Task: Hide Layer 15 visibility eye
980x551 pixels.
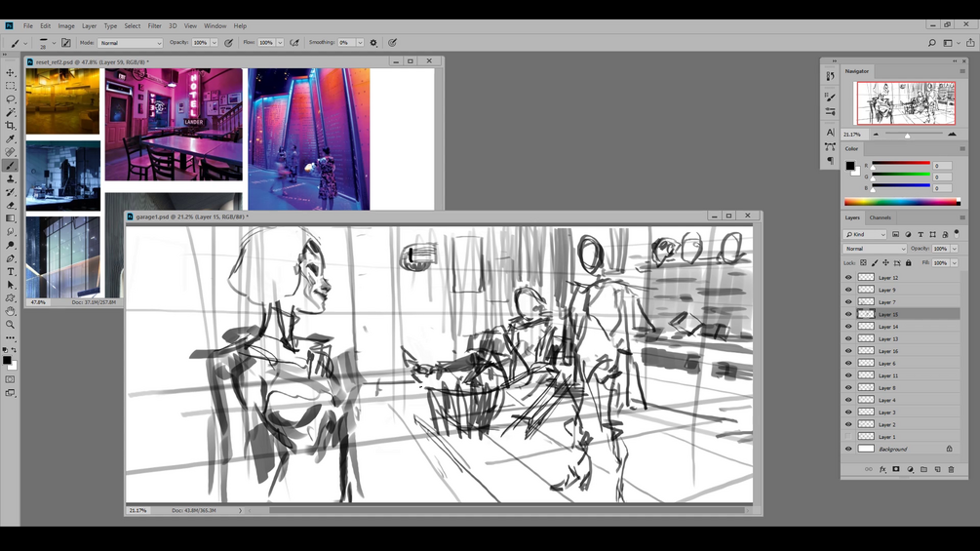Action: [848, 314]
